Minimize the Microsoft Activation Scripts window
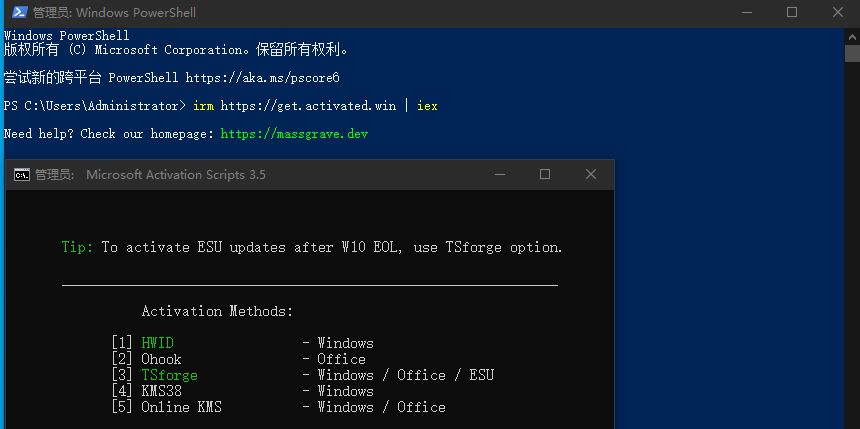860x429 pixels. (499, 174)
